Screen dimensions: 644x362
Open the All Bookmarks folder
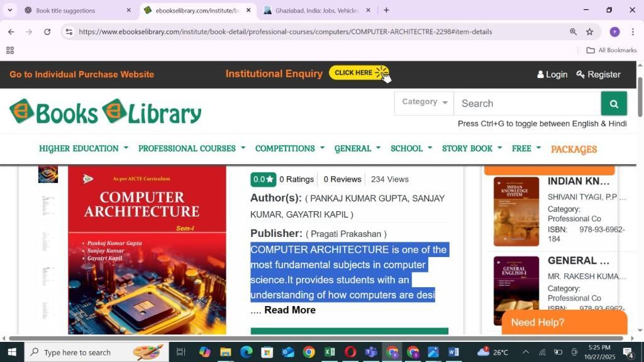click(611, 50)
